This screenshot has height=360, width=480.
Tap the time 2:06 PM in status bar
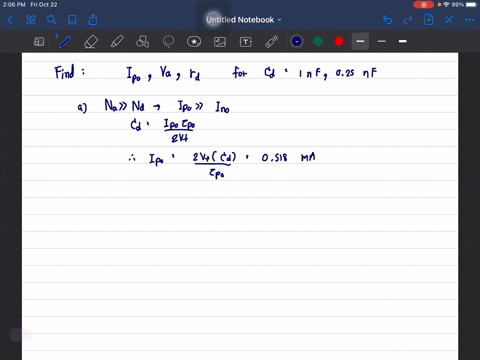14,5
